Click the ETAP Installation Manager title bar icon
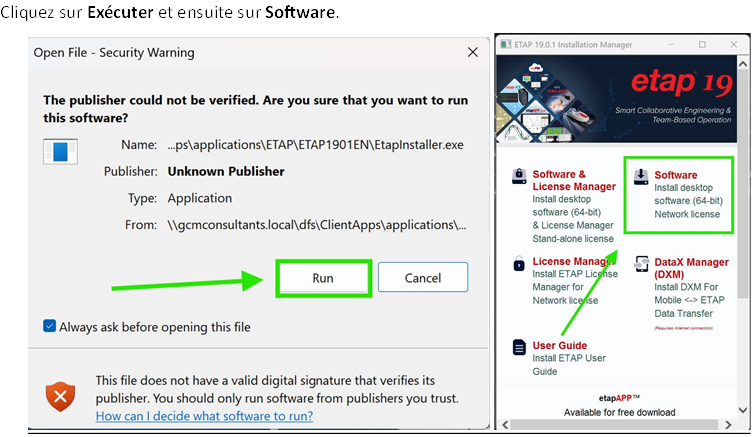 [505, 44]
